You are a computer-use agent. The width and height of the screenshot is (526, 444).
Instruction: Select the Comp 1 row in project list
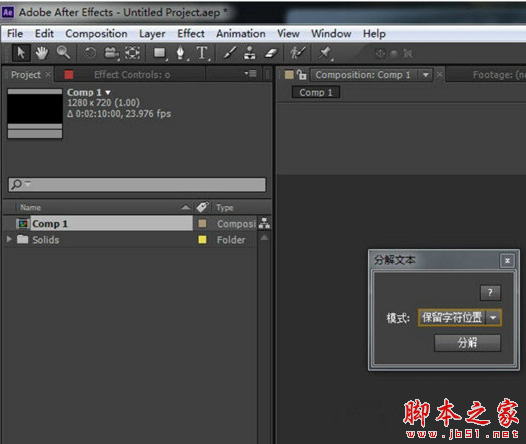[137, 223]
